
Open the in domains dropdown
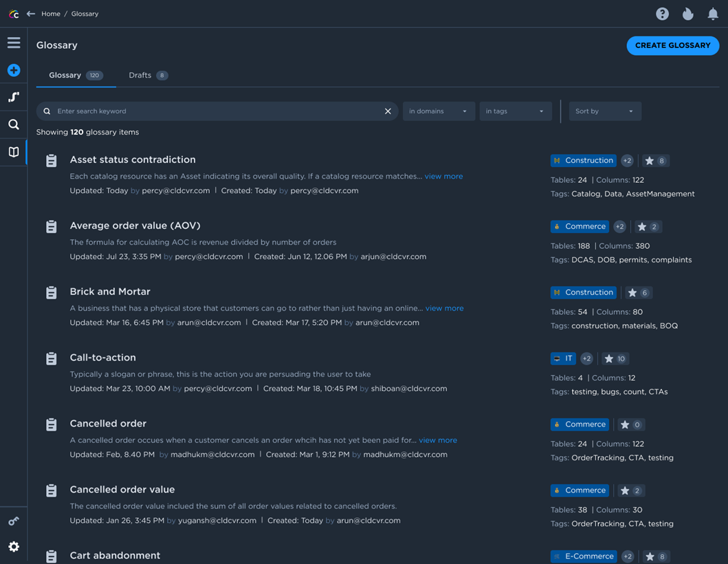coord(439,111)
